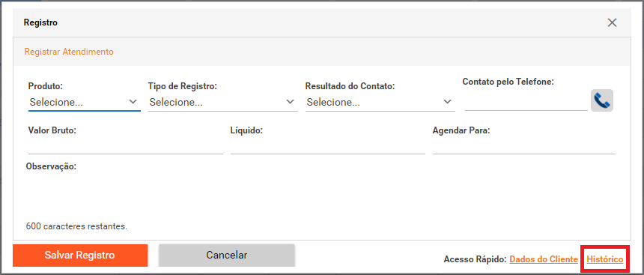The width and height of the screenshot is (644, 275).
Task: Click the Cancelar button
Action: click(x=227, y=256)
